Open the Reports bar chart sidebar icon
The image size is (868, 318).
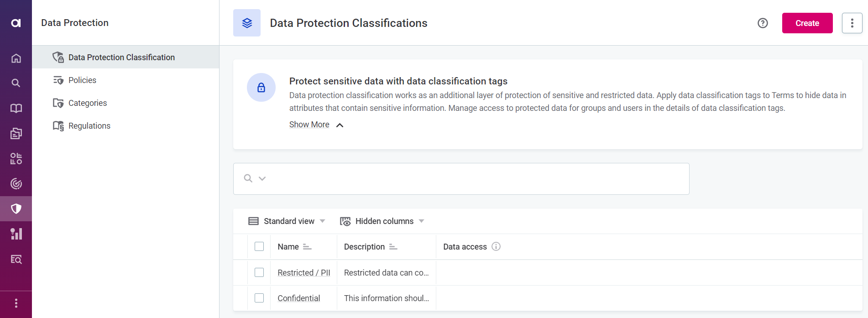click(16, 234)
